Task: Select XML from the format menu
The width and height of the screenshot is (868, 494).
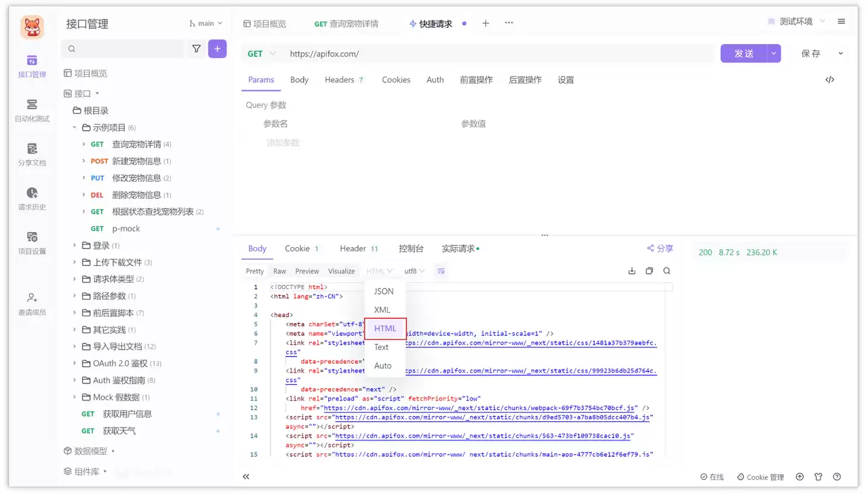Action: click(x=382, y=309)
